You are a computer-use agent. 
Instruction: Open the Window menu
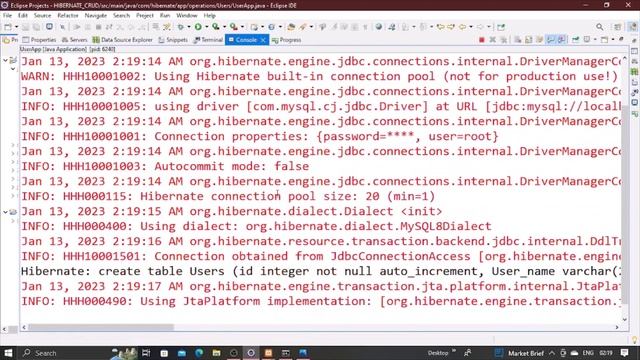[187, 16]
